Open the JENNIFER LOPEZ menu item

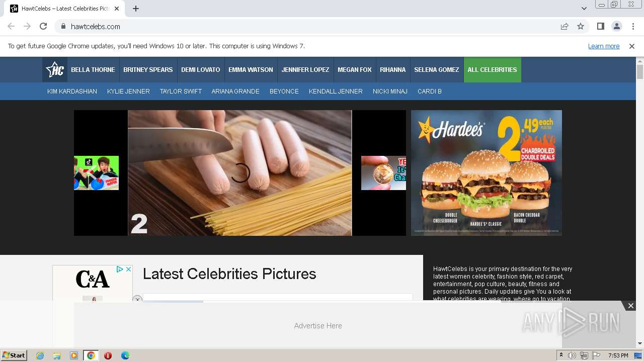pos(305,70)
